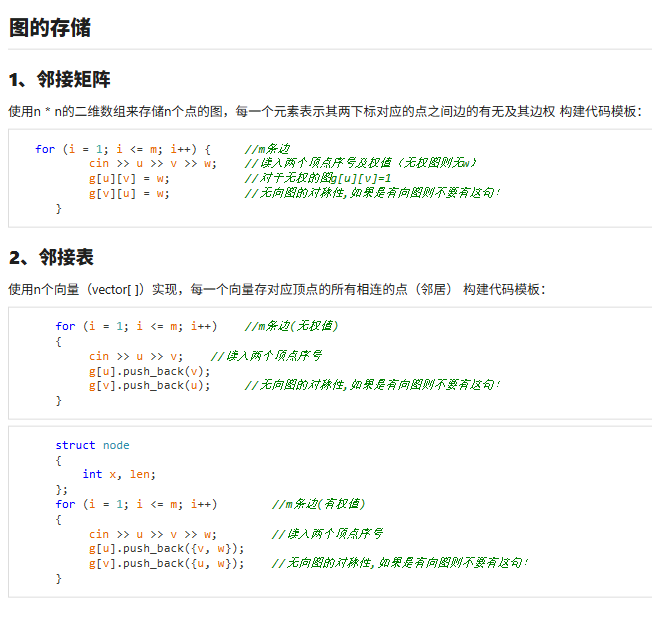Click the comment beside 'g[v].push_back({u, w});'
Screen dimensions: 652x617
point(400,563)
